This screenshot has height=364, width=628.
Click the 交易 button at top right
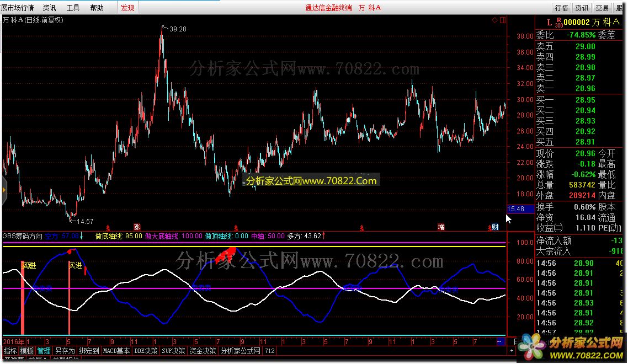[x=602, y=8]
